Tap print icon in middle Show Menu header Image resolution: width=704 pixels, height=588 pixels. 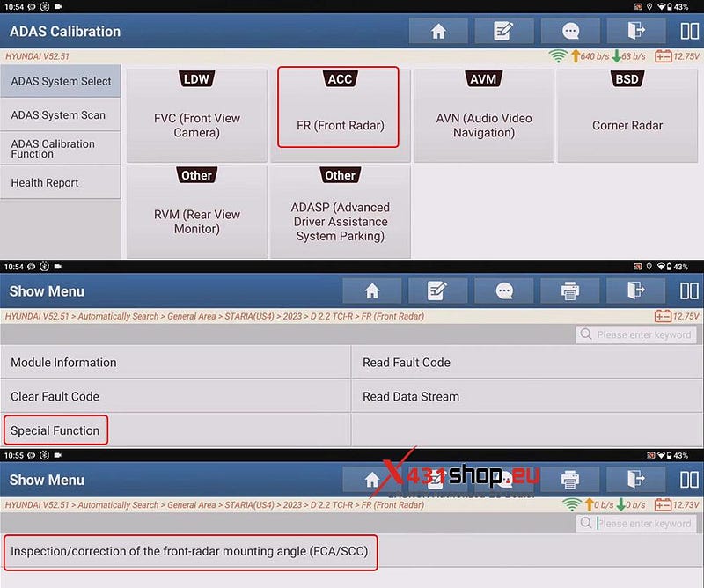tap(569, 290)
